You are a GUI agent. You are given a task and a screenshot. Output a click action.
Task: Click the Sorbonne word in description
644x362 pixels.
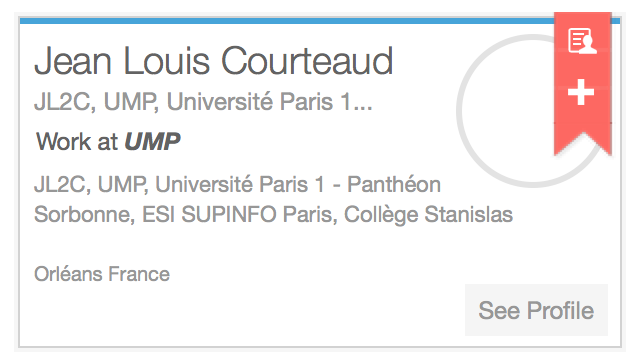pos(84,214)
